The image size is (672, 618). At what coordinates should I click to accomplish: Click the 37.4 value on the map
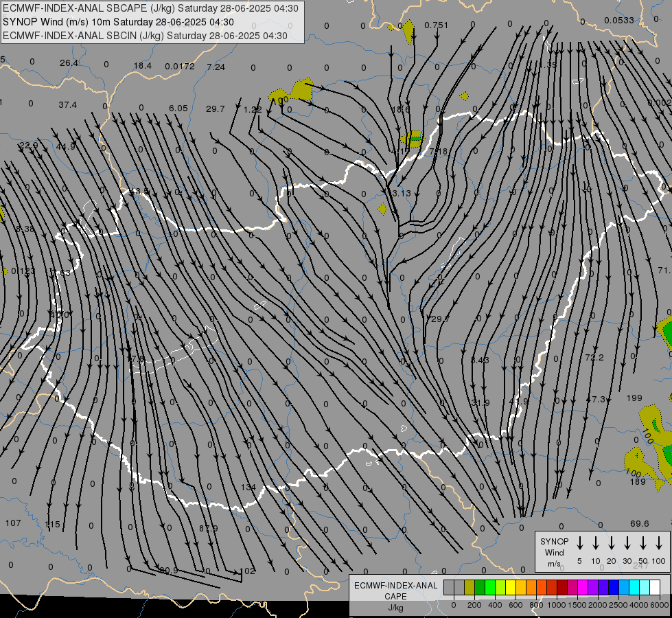click(68, 104)
